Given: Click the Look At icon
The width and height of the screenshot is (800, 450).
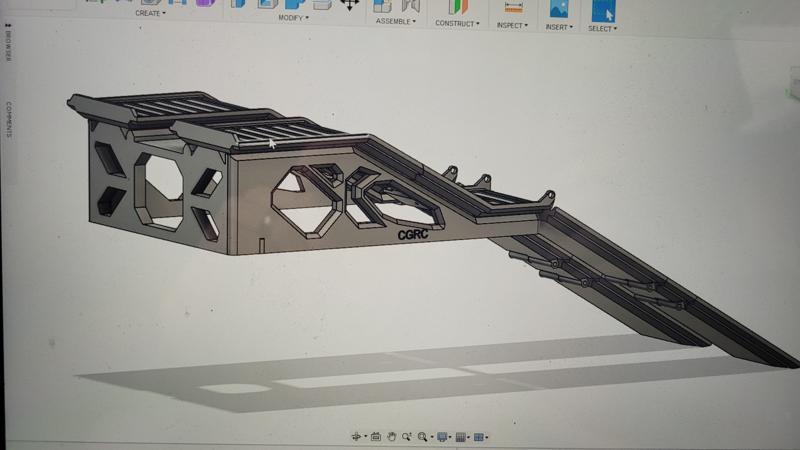Looking at the screenshot, I should point(376,436).
